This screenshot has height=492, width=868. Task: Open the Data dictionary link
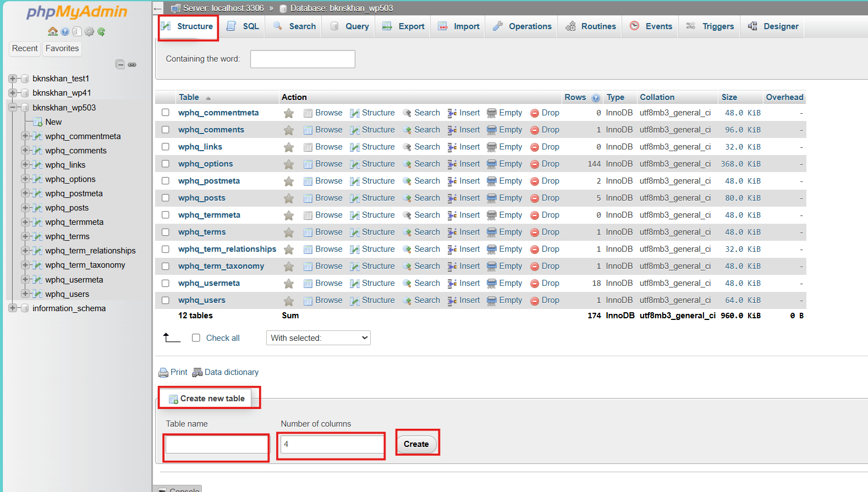231,372
